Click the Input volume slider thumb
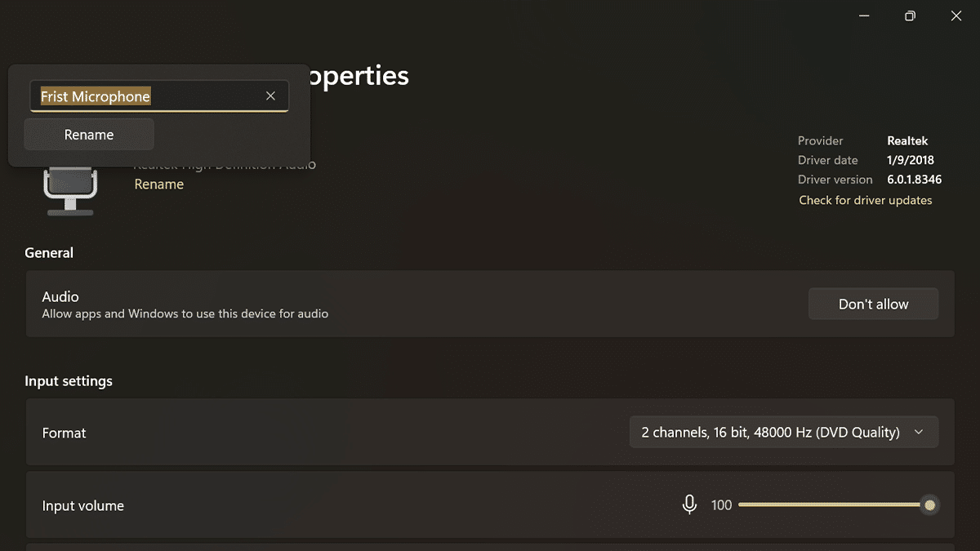This screenshot has height=551, width=980. click(x=929, y=505)
